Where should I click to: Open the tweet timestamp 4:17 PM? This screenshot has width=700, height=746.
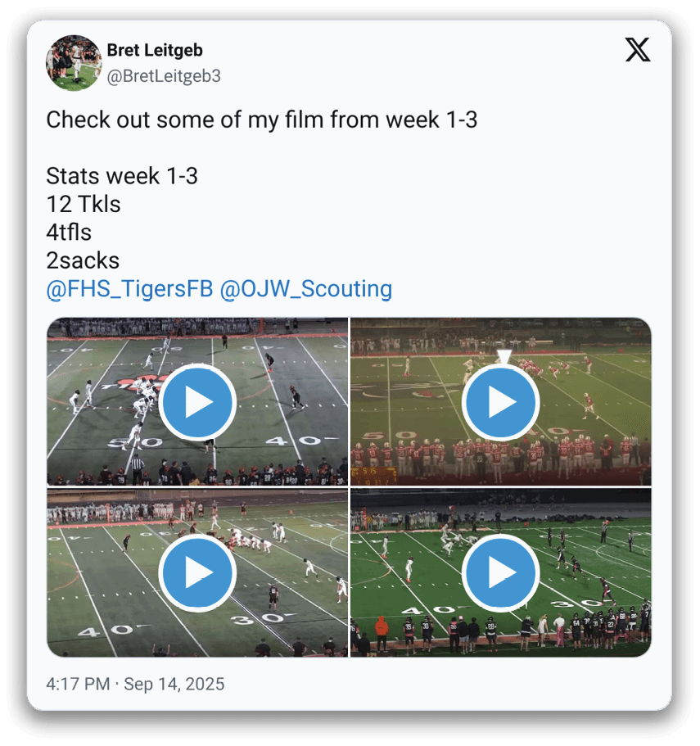(78, 684)
